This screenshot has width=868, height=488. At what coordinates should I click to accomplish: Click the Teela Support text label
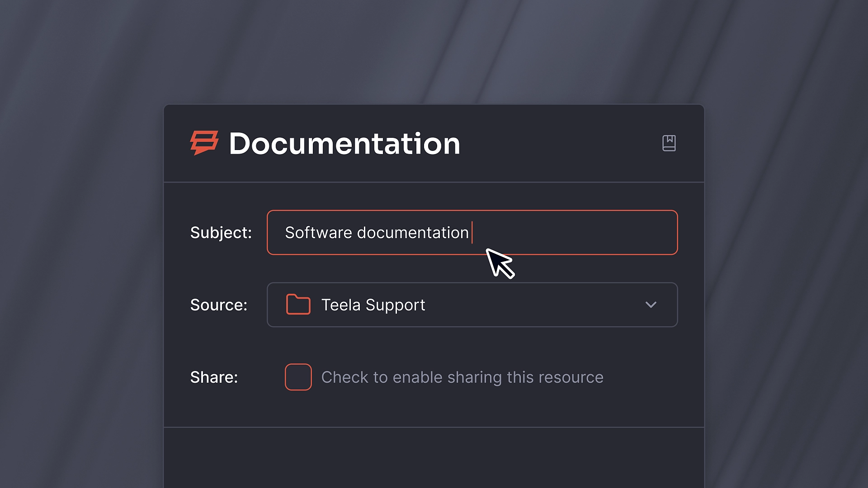[373, 305]
